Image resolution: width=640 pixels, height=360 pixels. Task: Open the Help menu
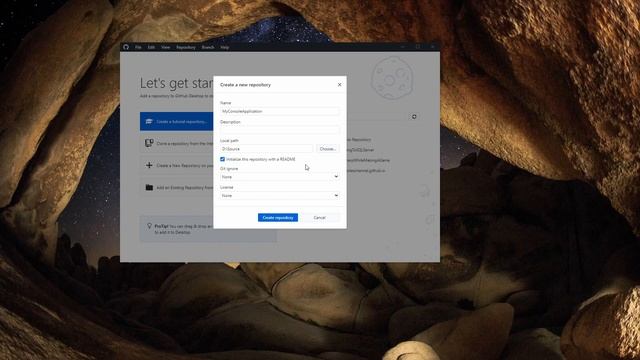(224, 47)
